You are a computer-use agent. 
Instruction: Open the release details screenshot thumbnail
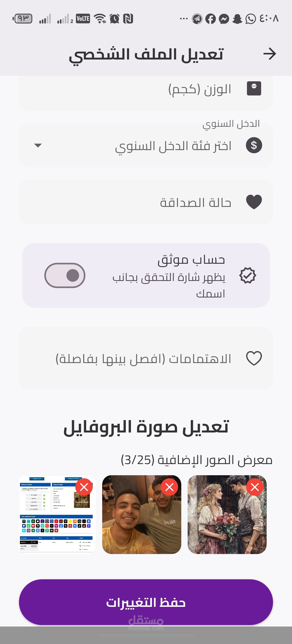click(x=57, y=515)
